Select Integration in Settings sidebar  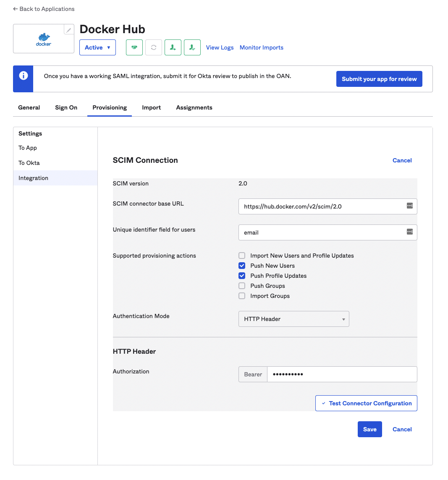point(55,178)
